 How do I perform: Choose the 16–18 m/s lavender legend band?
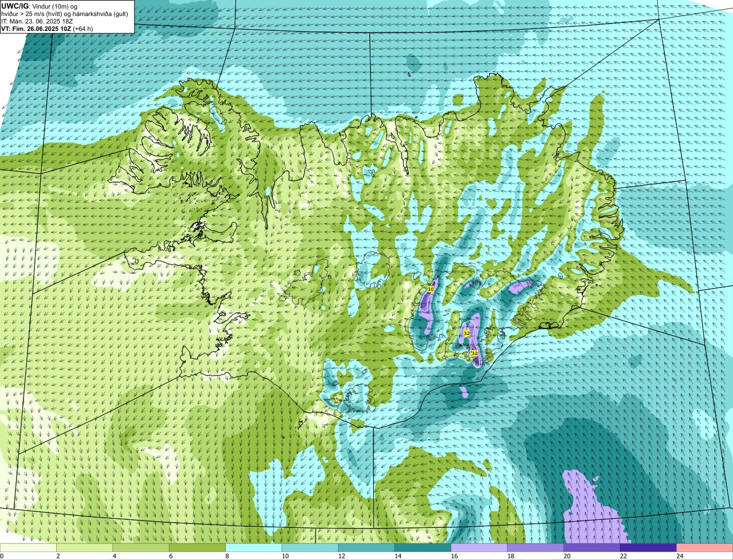[x=479, y=547]
